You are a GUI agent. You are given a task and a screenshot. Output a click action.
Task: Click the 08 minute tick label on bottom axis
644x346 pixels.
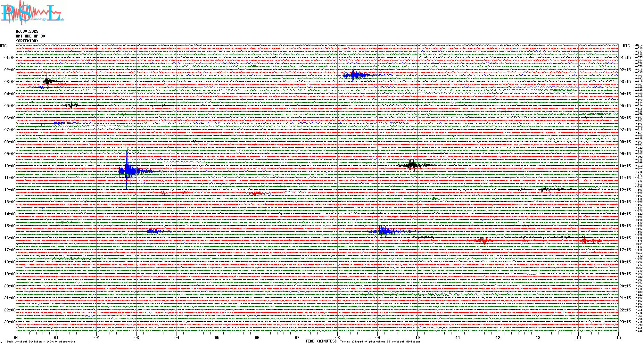(337, 337)
